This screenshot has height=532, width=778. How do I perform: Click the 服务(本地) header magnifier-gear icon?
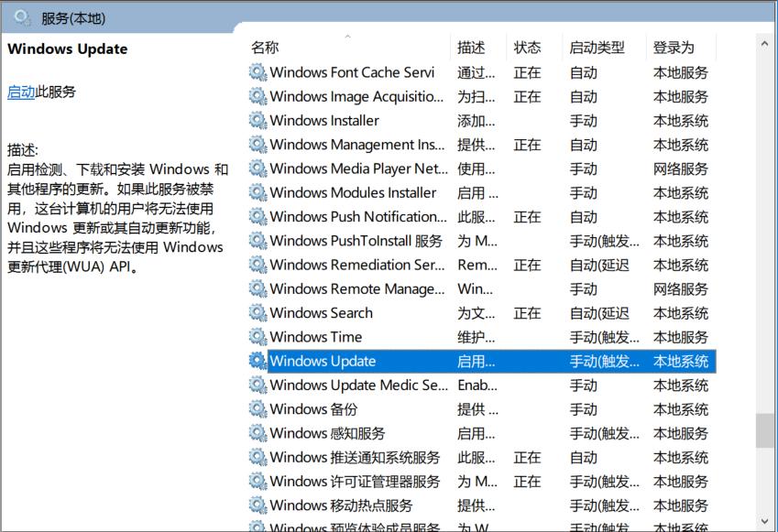(x=23, y=17)
